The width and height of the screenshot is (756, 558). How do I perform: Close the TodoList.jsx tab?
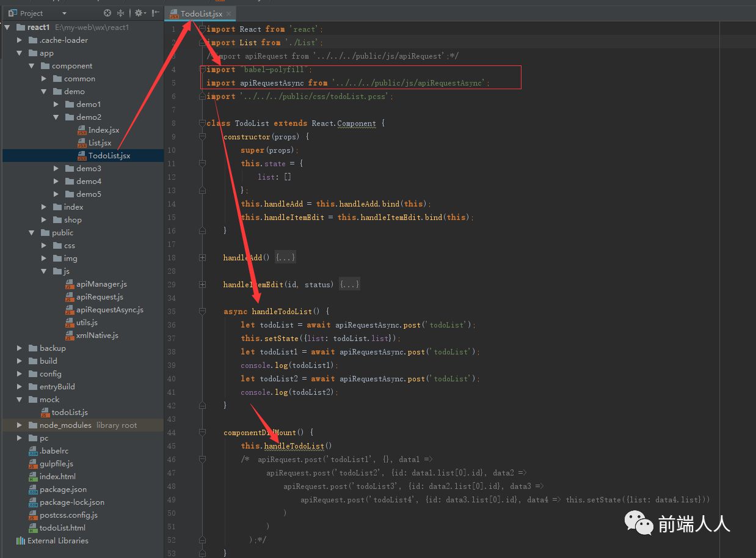pos(230,13)
